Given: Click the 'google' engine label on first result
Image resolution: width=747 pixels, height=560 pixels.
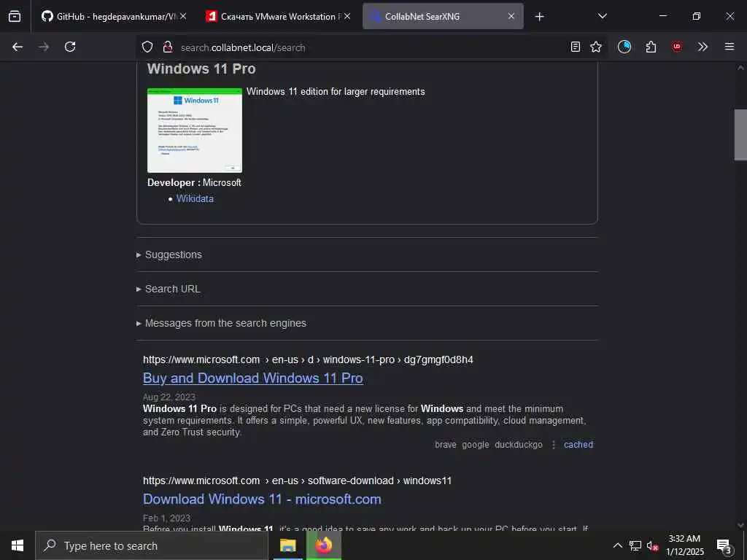Looking at the screenshot, I should pyautogui.click(x=476, y=444).
